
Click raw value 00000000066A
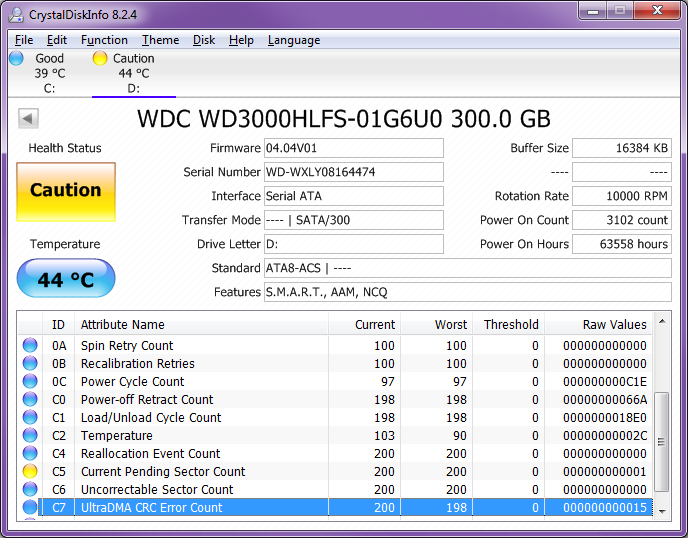605,399
